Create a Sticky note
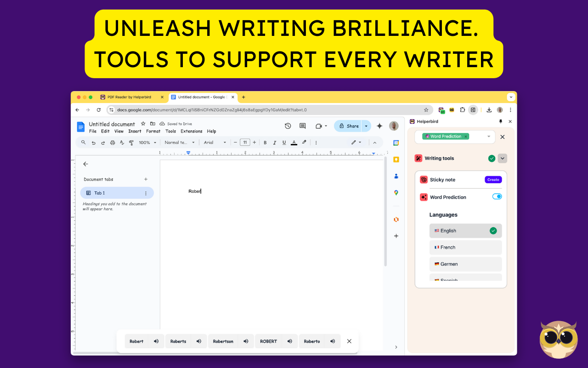588x368 pixels. (x=493, y=179)
